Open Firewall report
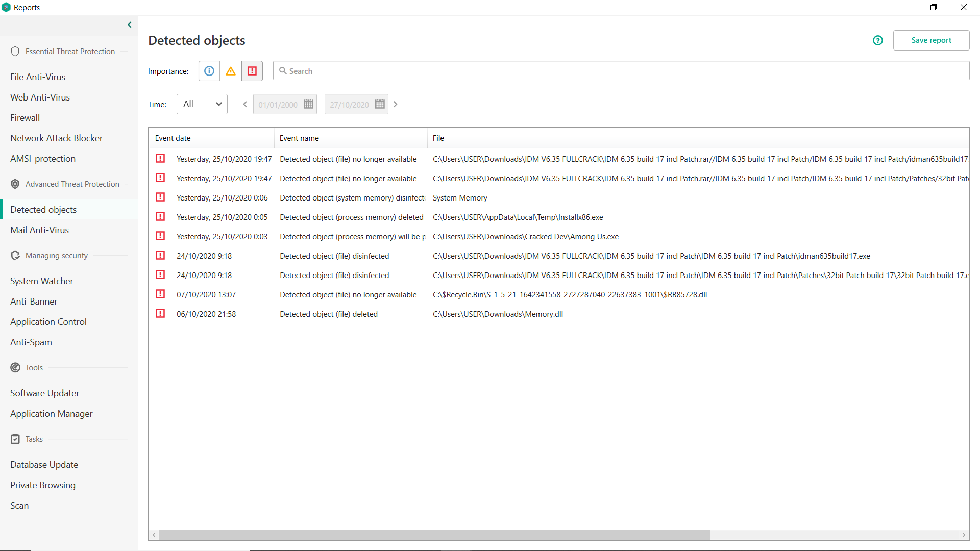Screen dimensions: 980x551 click(x=25, y=118)
